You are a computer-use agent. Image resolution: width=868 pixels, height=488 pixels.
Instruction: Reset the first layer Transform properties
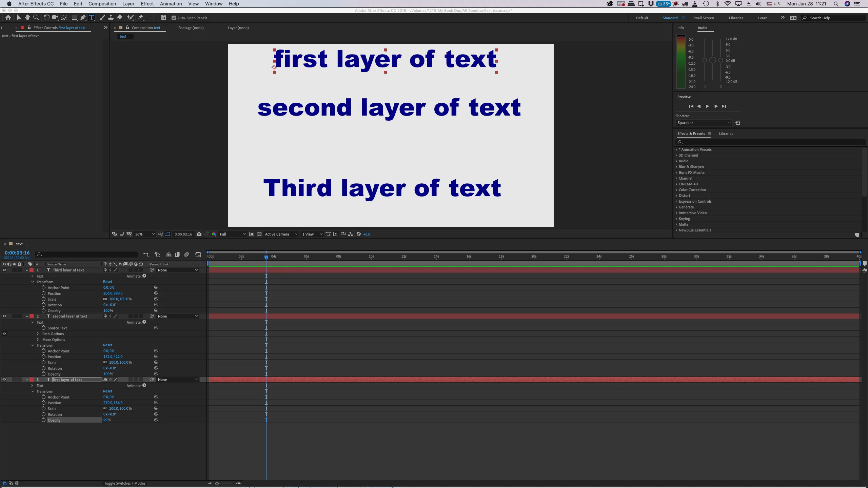[107, 391]
